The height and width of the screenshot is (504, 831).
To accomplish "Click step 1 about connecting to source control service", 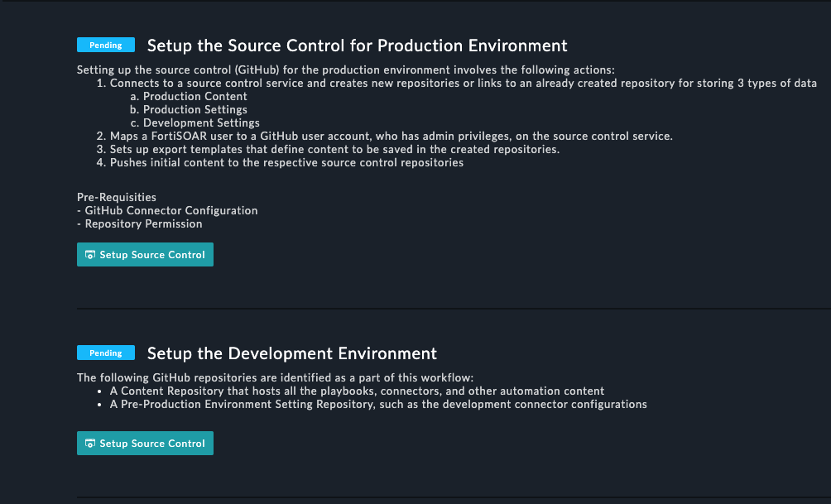I will [x=463, y=83].
